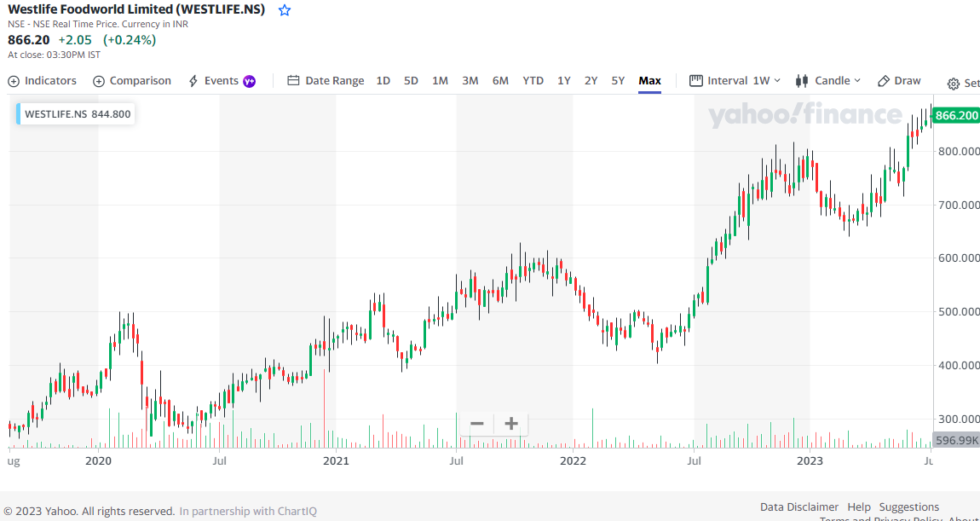
Task: Zoom in chart with plus button
Action: click(511, 424)
